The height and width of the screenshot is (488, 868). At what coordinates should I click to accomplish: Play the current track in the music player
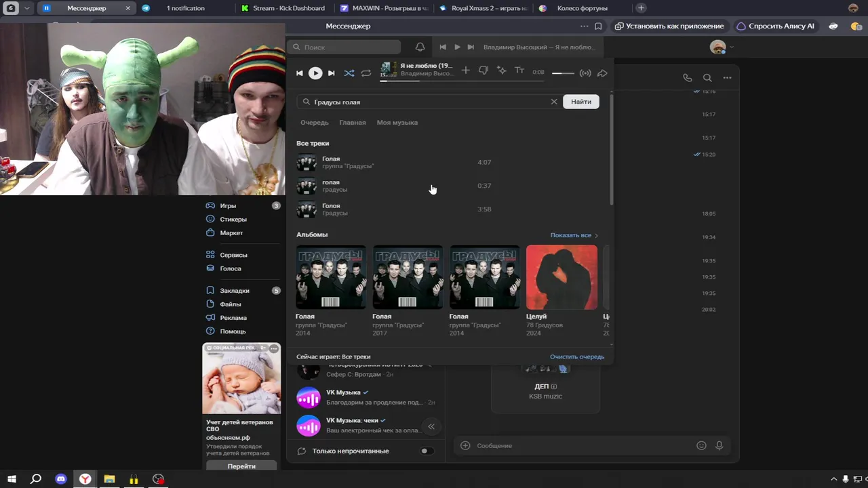[x=315, y=73]
